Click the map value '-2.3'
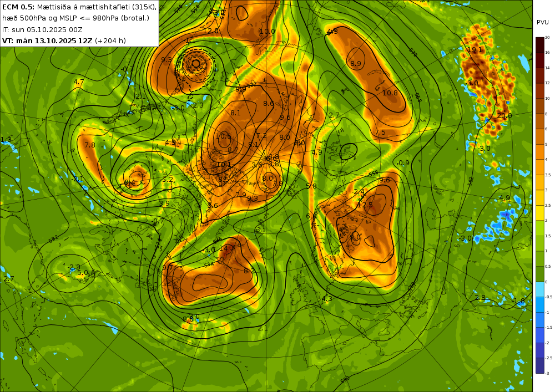 (x=74, y=267)
